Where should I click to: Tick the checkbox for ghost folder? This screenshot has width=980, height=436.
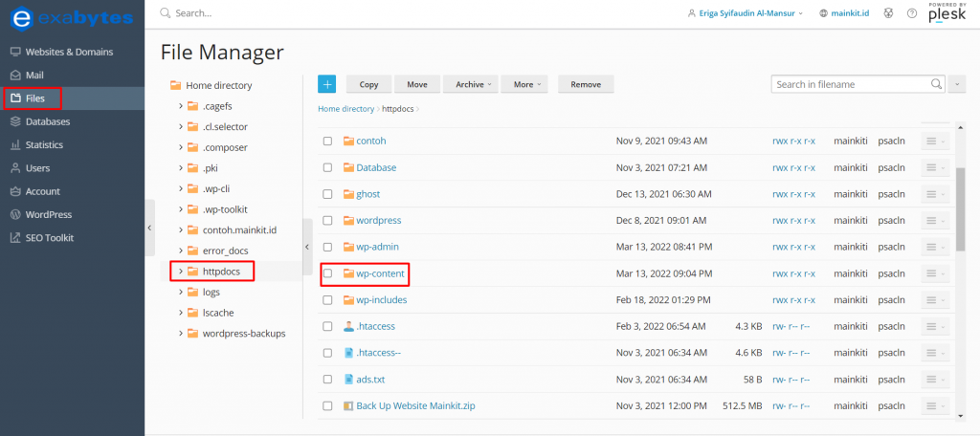pyautogui.click(x=327, y=194)
